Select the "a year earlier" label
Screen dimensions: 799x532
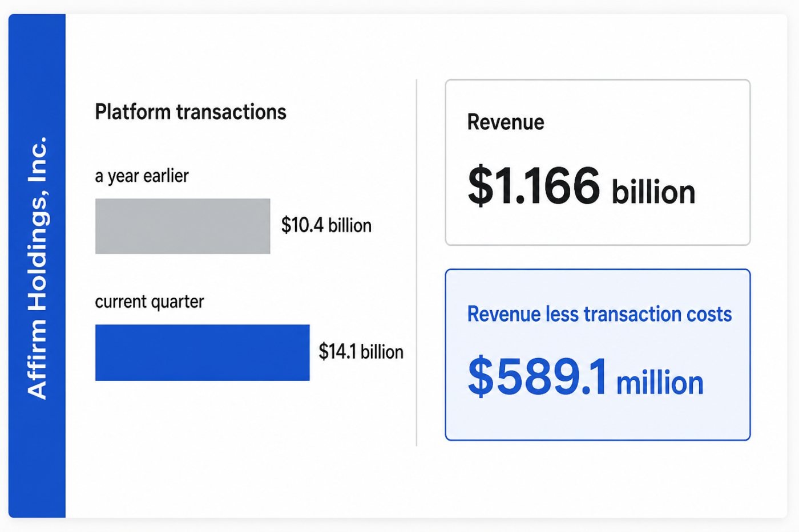click(142, 176)
